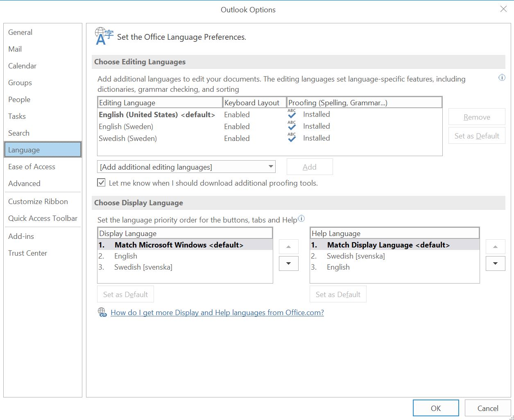514x420 pixels.
Task: Open 'How do I get more Display and Help languages' link
Action: pos(217,313)
